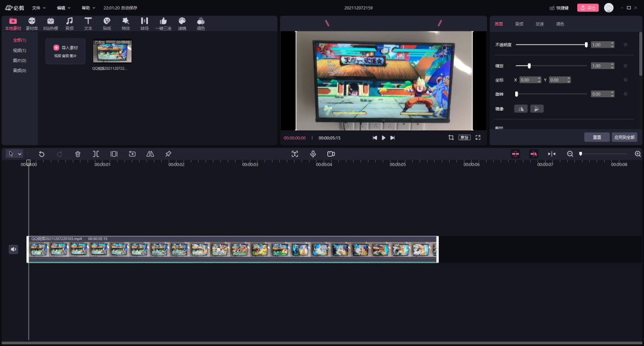Expand the cursor selection tool dropdown

(20, 154)
